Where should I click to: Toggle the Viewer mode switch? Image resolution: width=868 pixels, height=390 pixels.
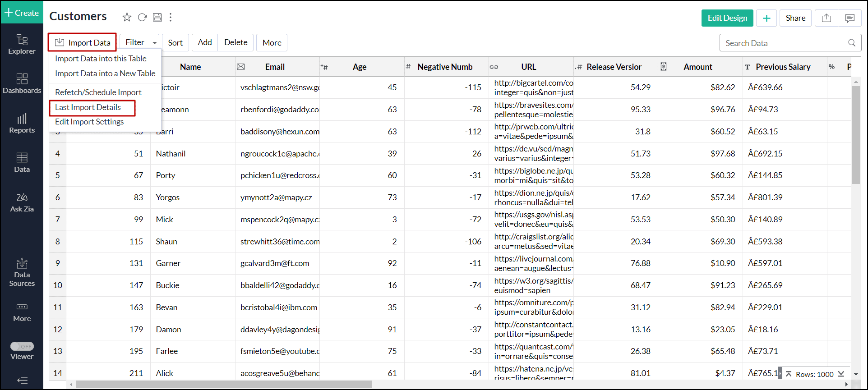(x=22, y=346)
